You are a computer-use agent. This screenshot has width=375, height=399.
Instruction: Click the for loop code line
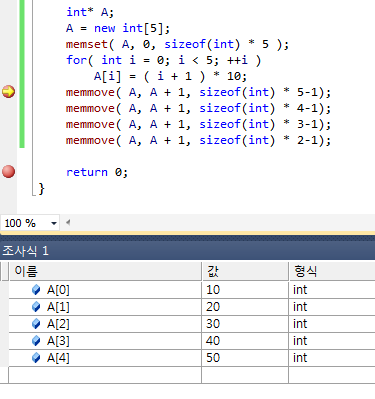click(163, 60)
